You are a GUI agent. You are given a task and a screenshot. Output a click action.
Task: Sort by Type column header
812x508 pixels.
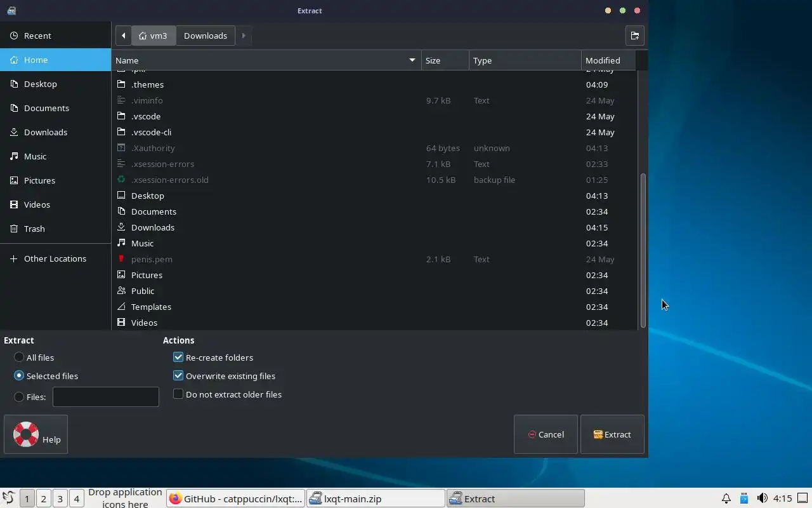[x=525, y=60]
